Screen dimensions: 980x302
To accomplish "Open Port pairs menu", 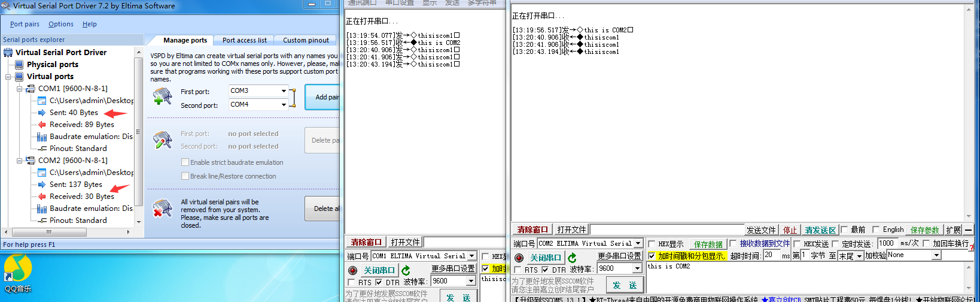I will (25, 24).
